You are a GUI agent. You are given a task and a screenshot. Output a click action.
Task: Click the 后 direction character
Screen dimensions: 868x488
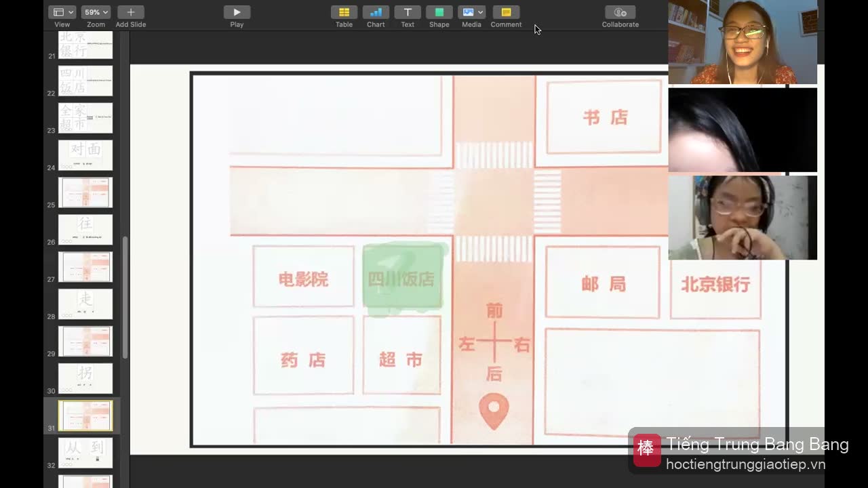point(494,373)
